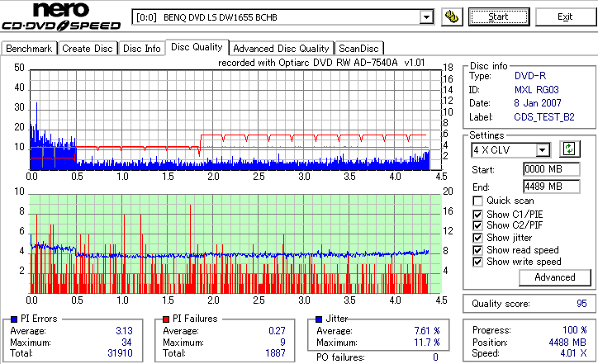Image resolution: width=598 pixels, height=364 pixels.
Task: Click the End position field 4489 MB
Action: (552, 187)
